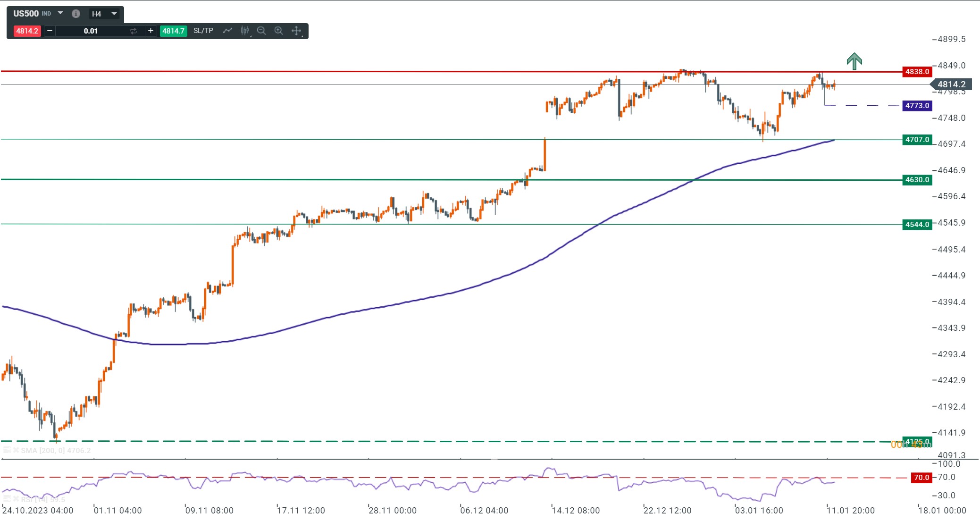The width and height of the screenshot is (980, 521).
Task: Select the line chart drawing icon
Action: (x=228, y=30)
